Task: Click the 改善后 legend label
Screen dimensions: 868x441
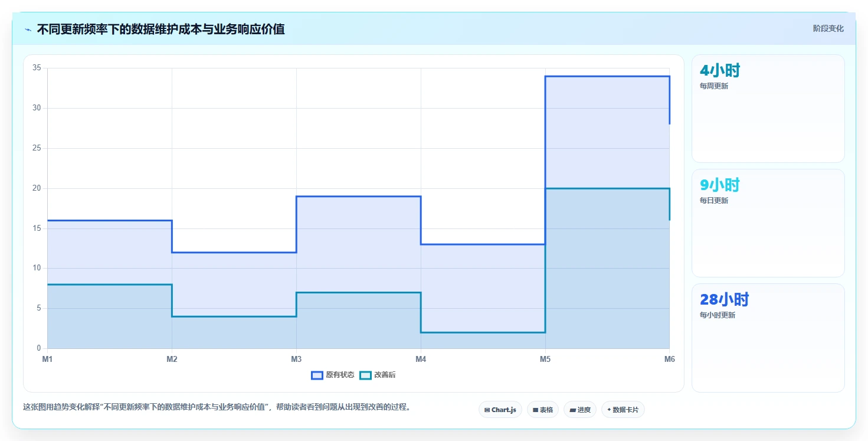Action: [385, 375]
